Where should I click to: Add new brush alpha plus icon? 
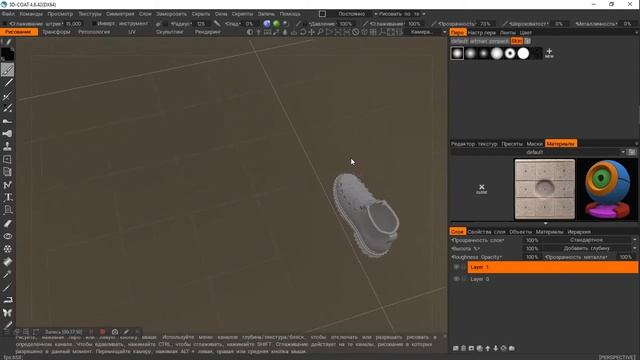549,53
